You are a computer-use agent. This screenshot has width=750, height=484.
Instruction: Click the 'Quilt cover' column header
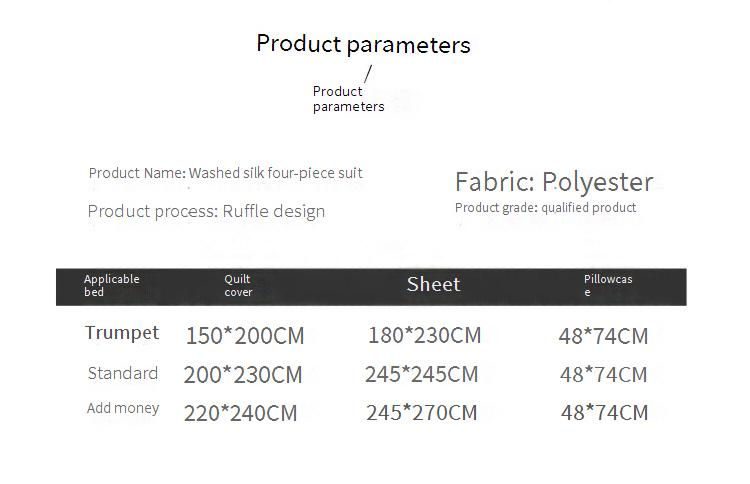(238, 286)
